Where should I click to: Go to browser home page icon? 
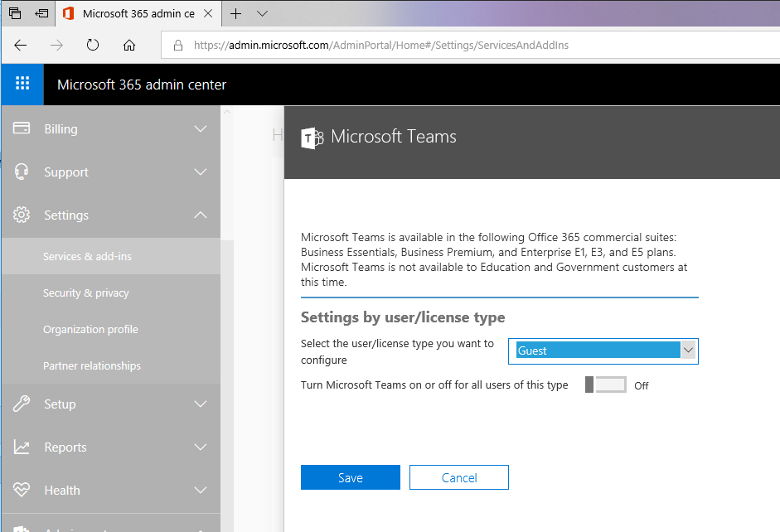click(129, 46)
